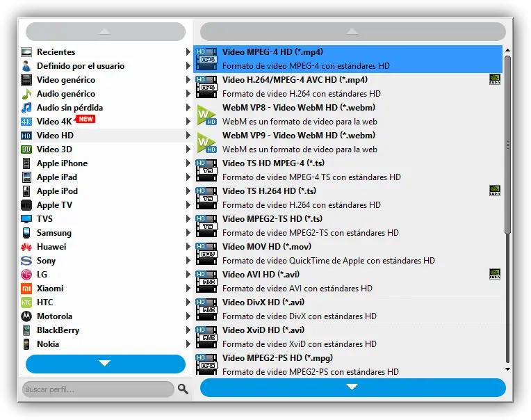Expand the Video 4K submenu arrow
Viewport: 531px width, 420px height.
(x=188, y=121)
